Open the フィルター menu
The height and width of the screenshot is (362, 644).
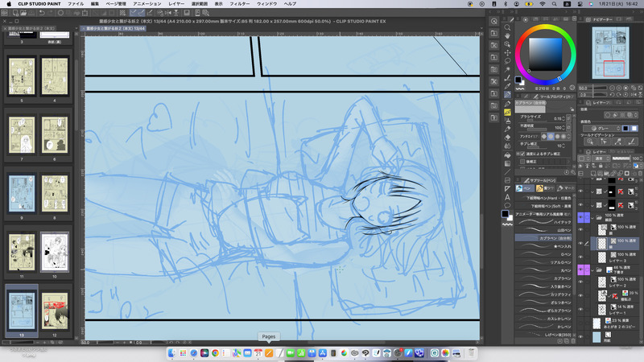click(240, 4)
